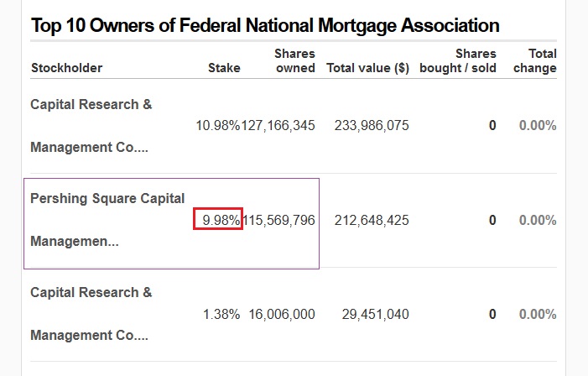Click the highlighted 9.98% stake value
588x376 pixels.
coord(218,221)
